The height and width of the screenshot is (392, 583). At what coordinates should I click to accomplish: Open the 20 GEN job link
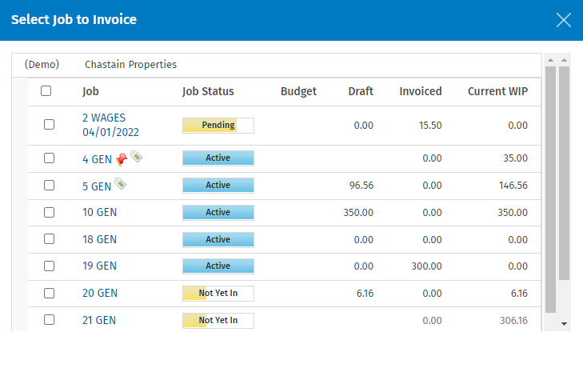100,294
